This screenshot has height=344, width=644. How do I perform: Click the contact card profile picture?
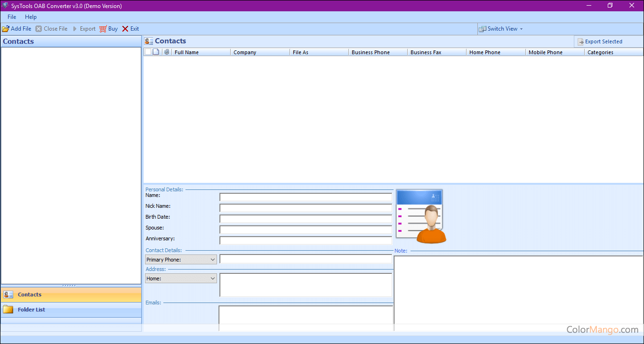[x=420, y=216]
